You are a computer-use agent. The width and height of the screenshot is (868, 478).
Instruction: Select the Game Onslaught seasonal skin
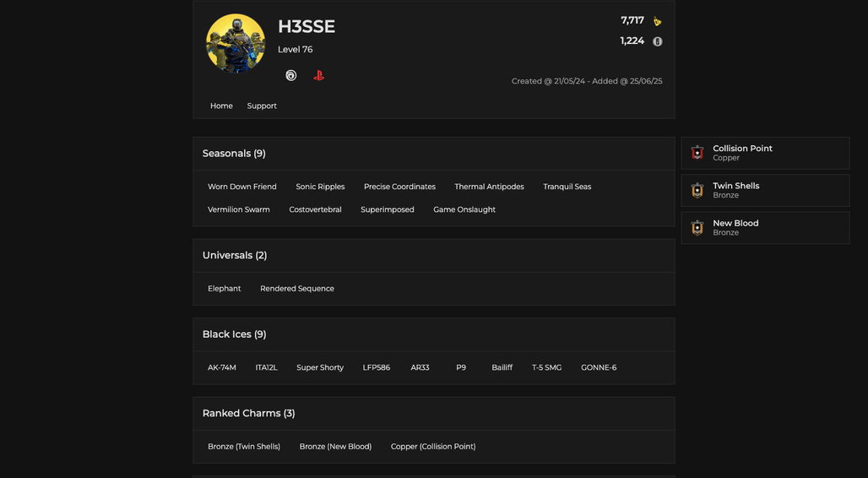(x=464, y=209)
